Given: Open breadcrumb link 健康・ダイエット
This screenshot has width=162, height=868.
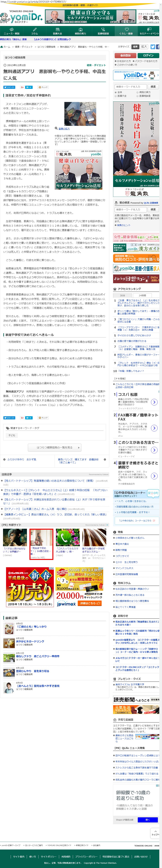Looking at the screenshot, I should pyautogui.click(x=24, y=47).
